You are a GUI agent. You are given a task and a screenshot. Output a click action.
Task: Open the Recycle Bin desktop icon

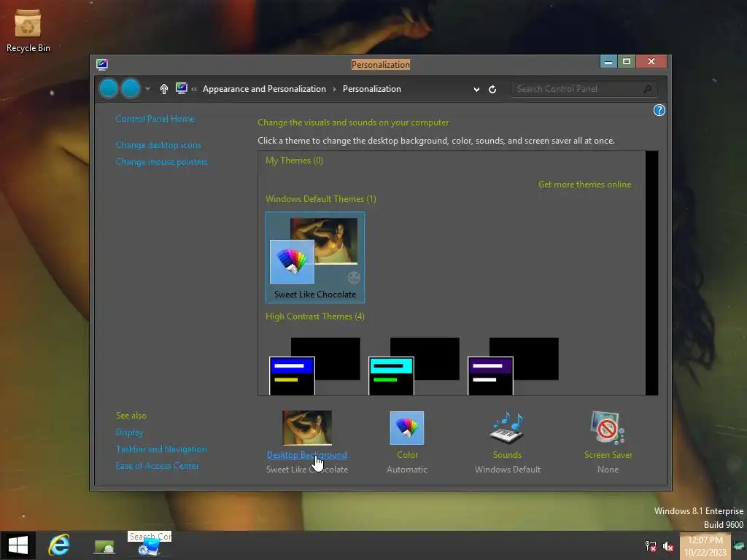28,31
